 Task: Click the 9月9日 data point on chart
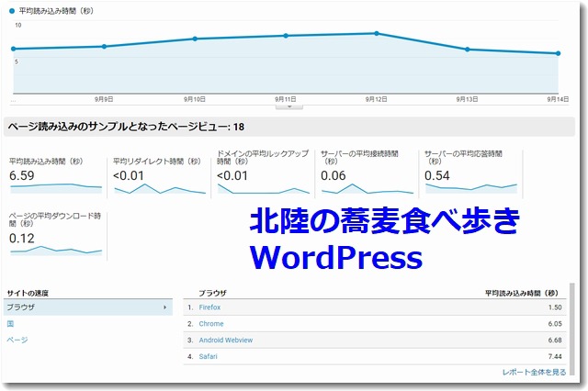(104, 47)
